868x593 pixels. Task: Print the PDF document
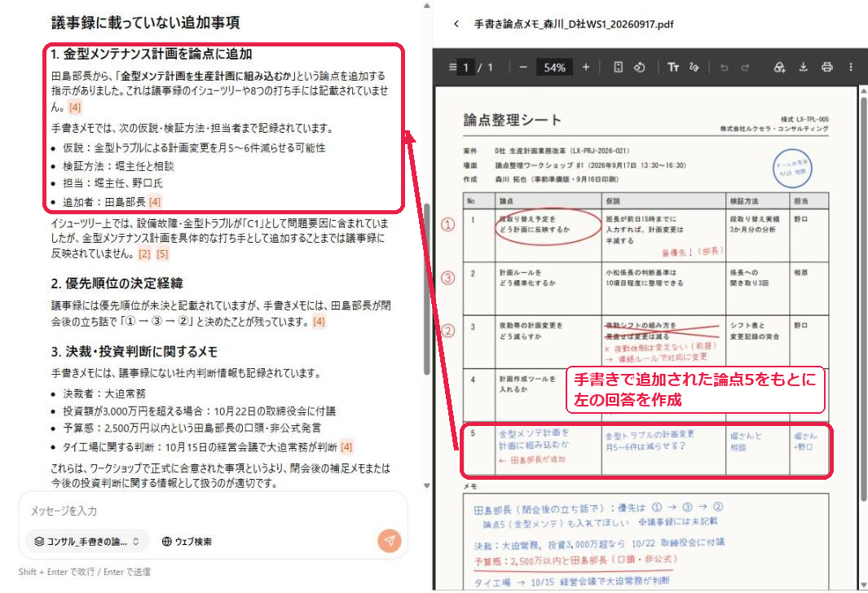click(827, 67)
